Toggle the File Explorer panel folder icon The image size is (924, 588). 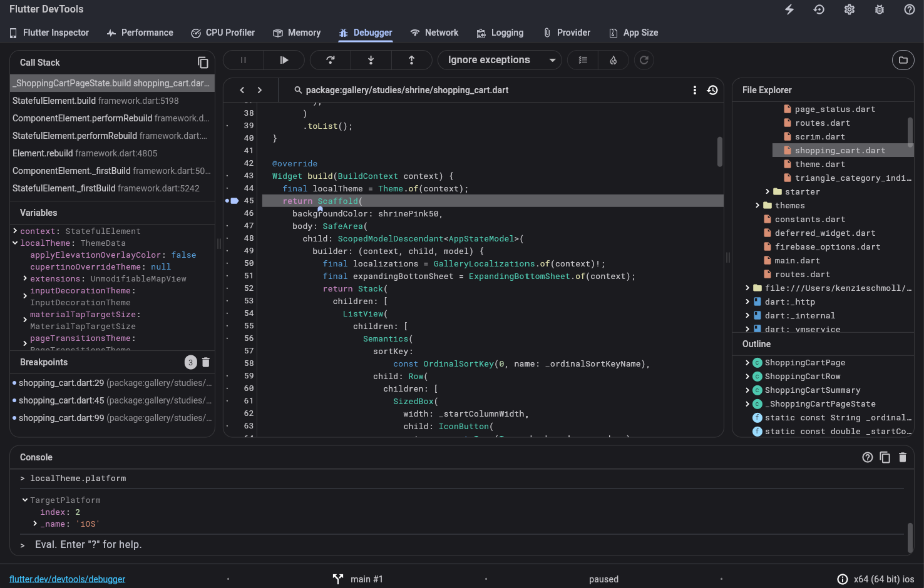point(903,59)
